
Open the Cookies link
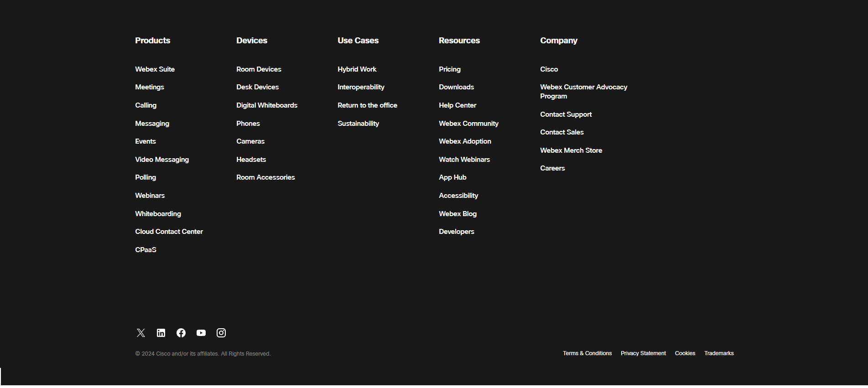click(685, 353)
